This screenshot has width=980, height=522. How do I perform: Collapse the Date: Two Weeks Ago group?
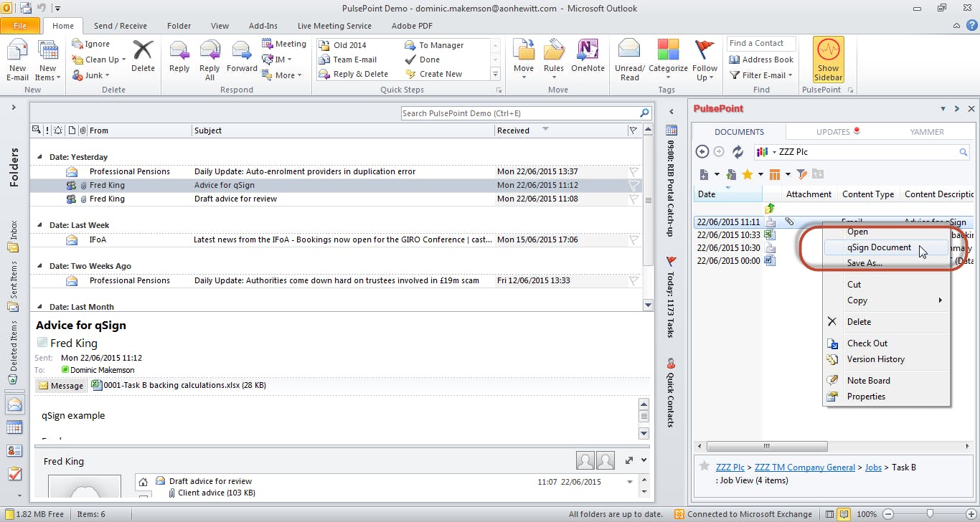click(40, 266)
